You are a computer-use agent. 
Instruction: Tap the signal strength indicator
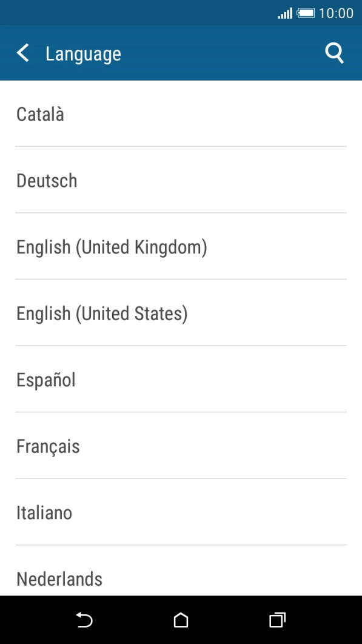[285, 12]
